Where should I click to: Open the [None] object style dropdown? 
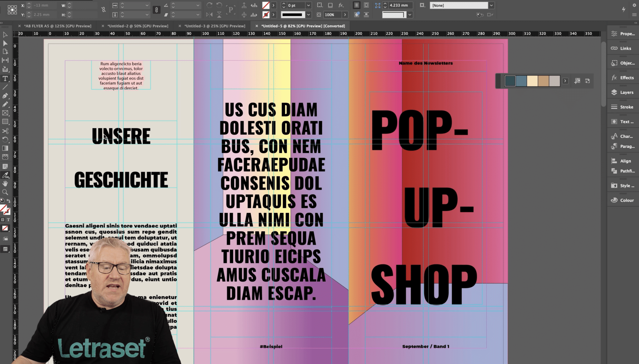tap(491, 5)
